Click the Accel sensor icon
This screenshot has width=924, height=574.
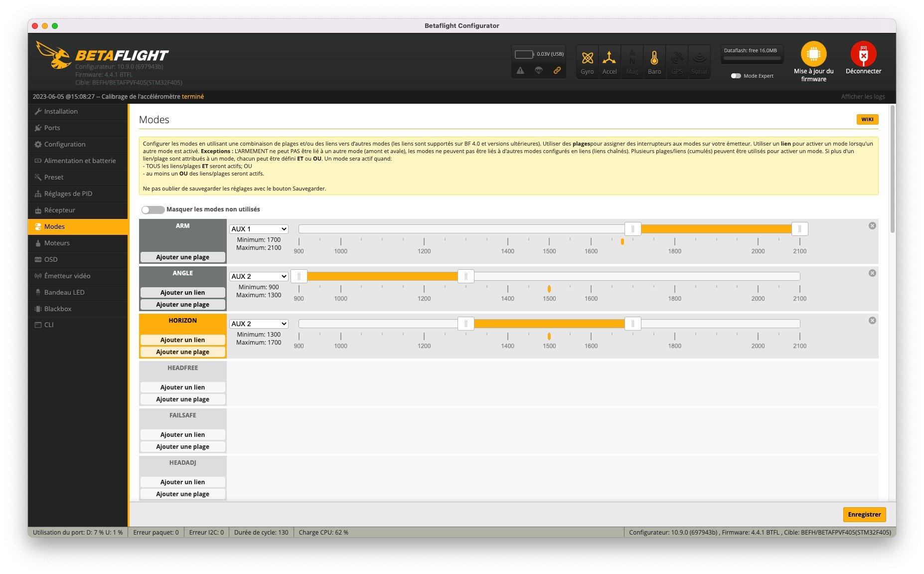(609, 58)
